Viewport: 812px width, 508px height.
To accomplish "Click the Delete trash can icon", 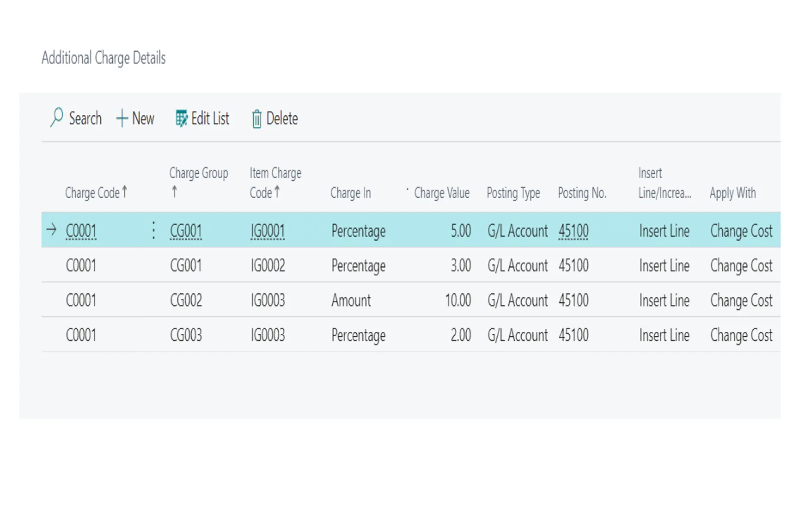I will [x=257, y=119].
